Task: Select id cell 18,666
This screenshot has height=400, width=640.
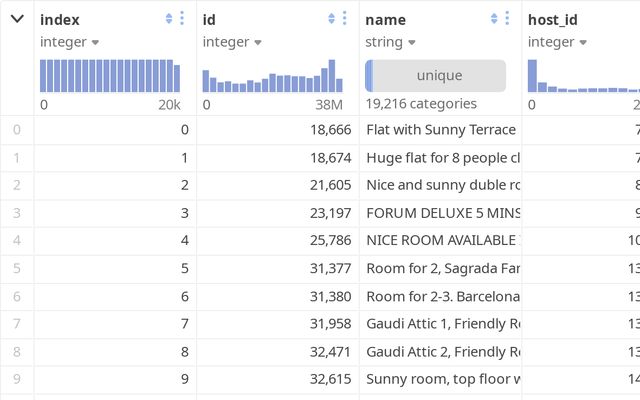Action: coord(278,130)
